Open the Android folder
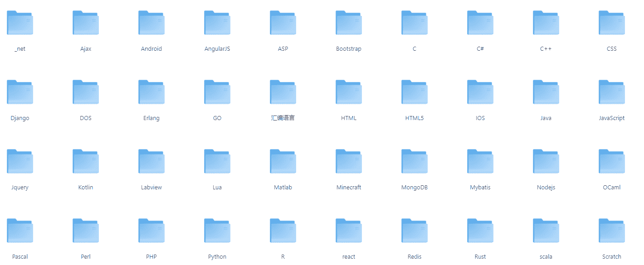The width and height of the screenshot is (644, 265). 151,23
